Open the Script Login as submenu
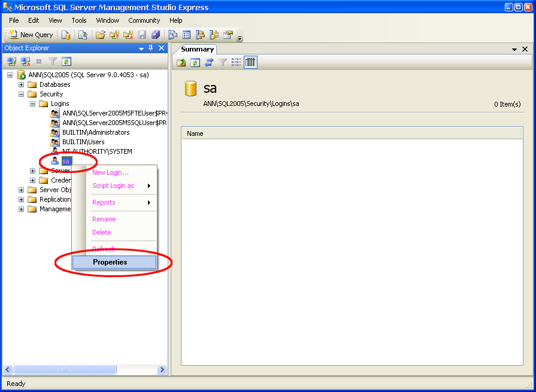The height and width of the screenshot is (392, 536). pos(114,186)
